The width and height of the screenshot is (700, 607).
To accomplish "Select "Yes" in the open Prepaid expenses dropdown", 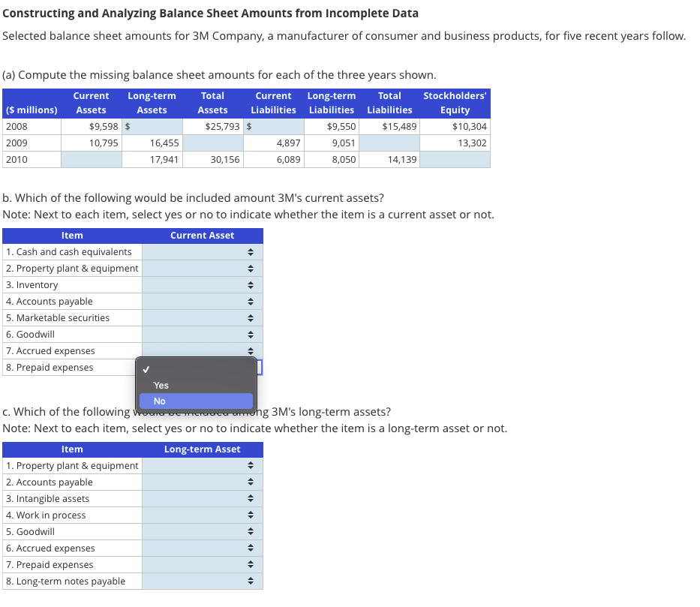I will coord(195,385).
